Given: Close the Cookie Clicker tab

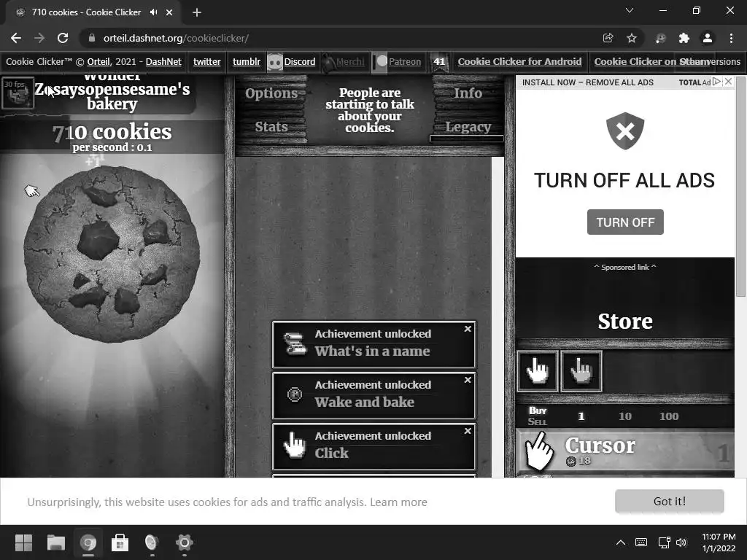Looking at the screenshot, I should (169, 12).
